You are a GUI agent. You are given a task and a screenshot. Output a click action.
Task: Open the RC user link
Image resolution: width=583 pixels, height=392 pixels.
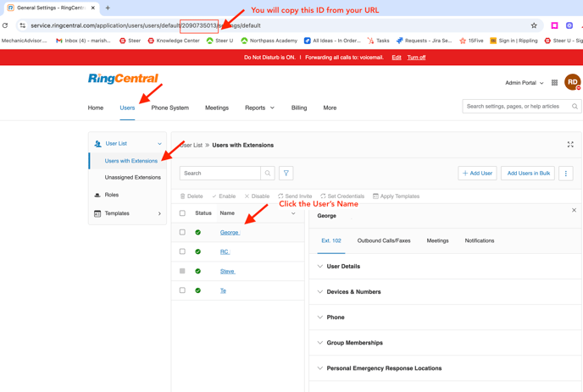(x=225, y=252)
